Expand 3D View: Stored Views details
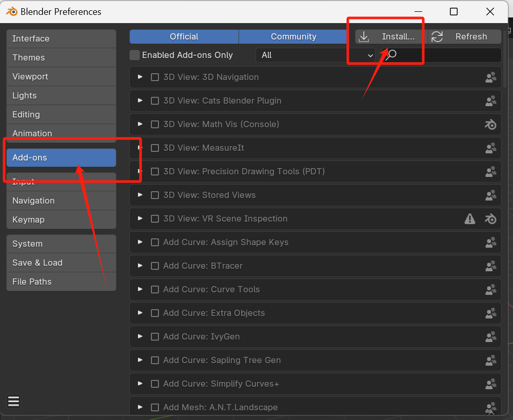This screenshot has height=420, width=513. pyautogui.click(x=140, y=195)
